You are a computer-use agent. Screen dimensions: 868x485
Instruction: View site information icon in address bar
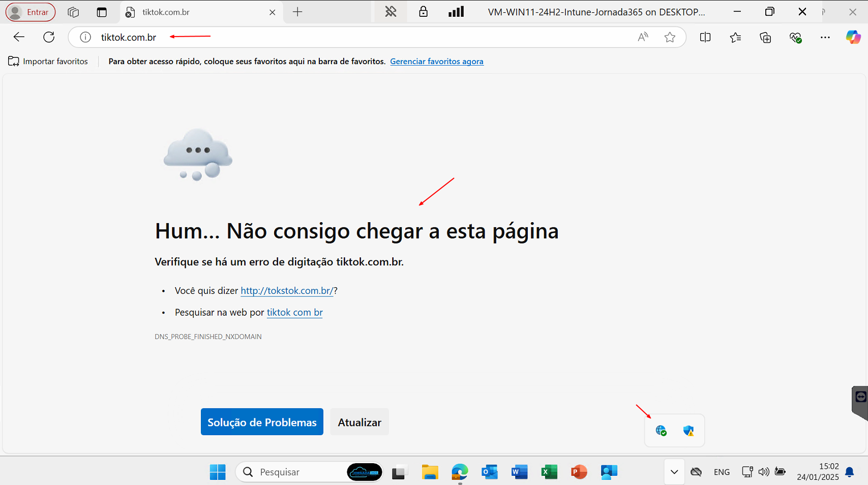(85, 37)
